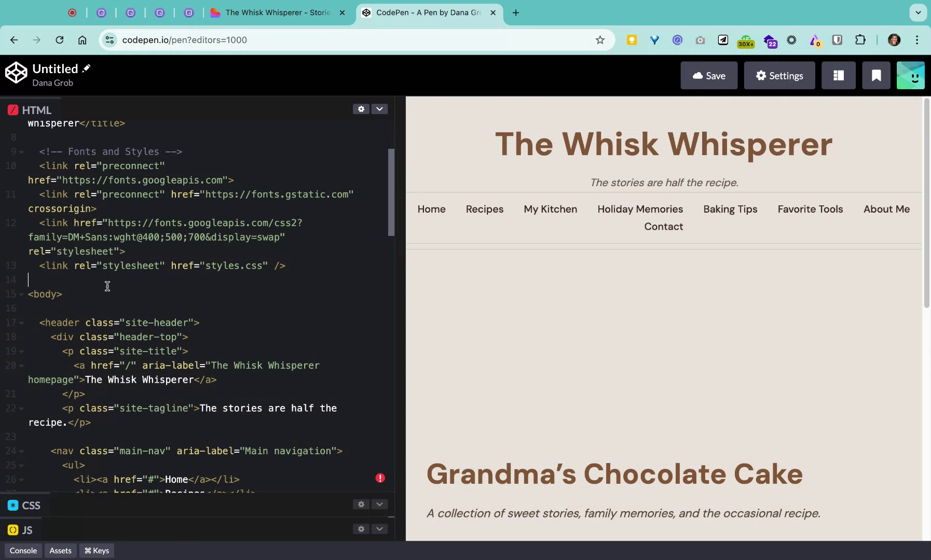Open the browser extensions puzzle icon
Screen dimensions: 931x560
(x=860, y=39)
